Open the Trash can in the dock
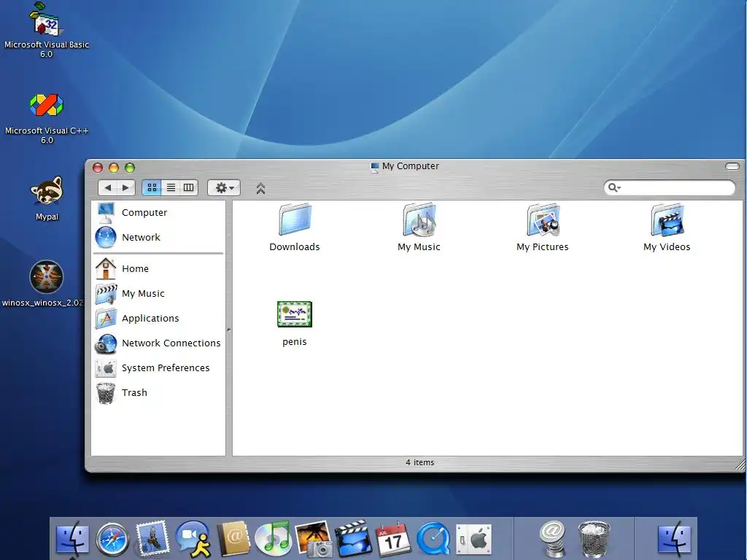 click(x=594, y=540)
